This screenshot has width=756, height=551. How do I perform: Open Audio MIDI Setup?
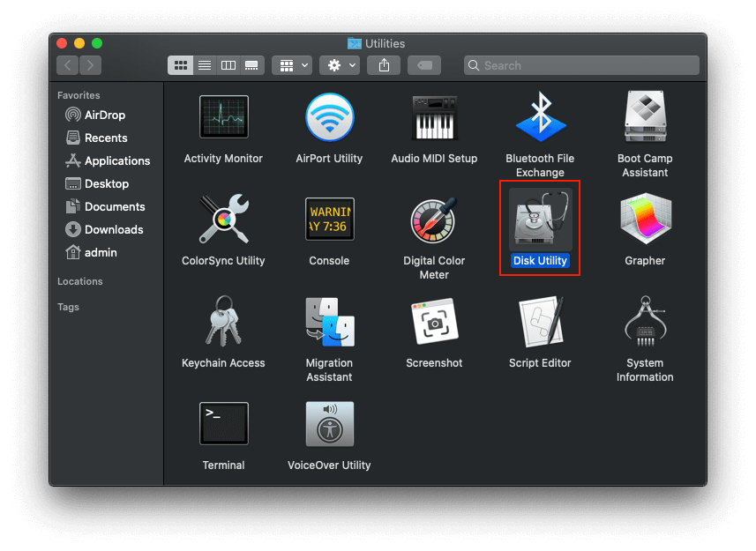click(434, 115)
